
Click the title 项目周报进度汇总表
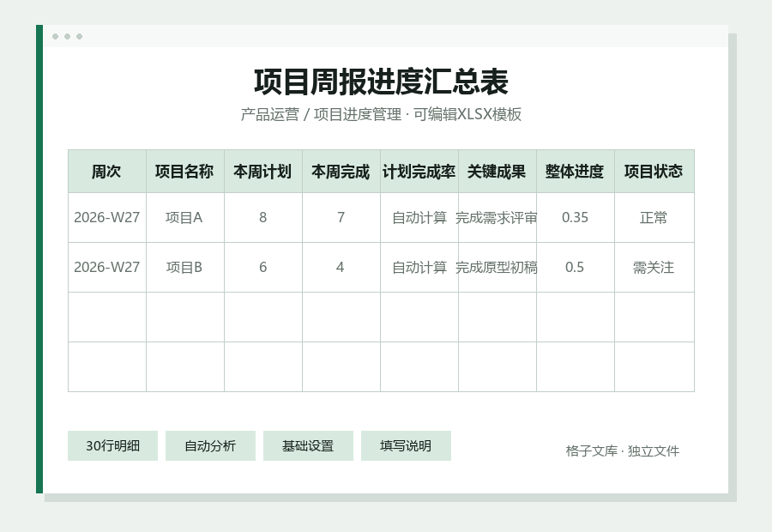(x=381, y=82)
